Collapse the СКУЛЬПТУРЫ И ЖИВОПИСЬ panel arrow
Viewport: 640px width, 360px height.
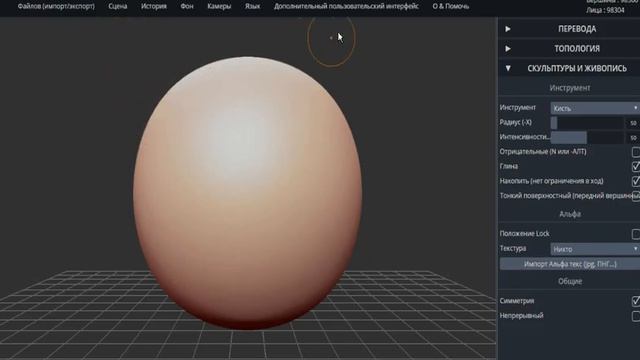tap(508, 68)
